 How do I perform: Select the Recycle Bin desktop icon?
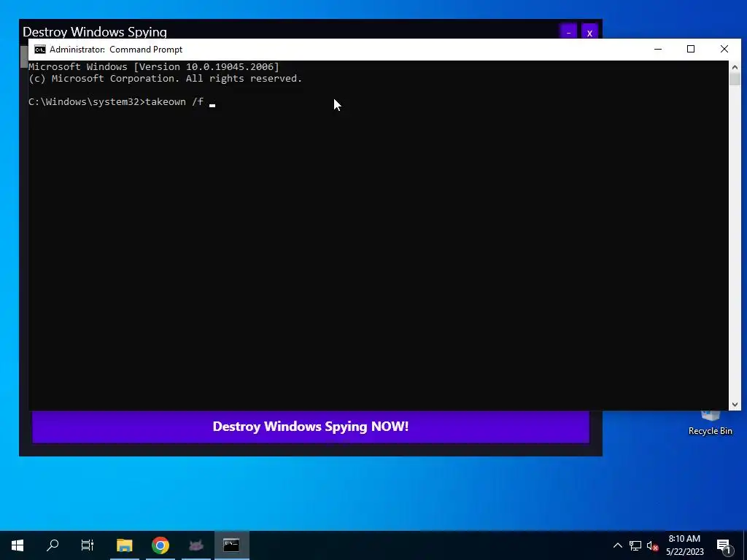click(711, 424)
